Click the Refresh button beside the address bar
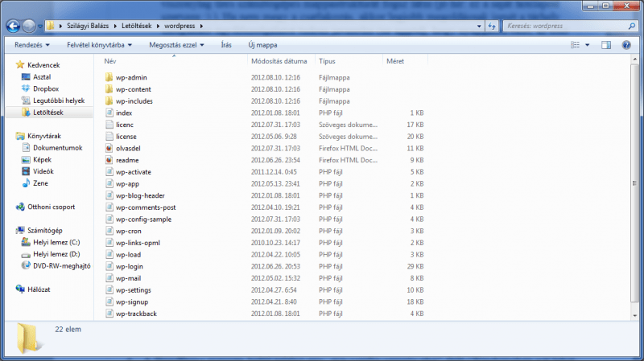Screen dimensions: 644x361 point(492,26)
